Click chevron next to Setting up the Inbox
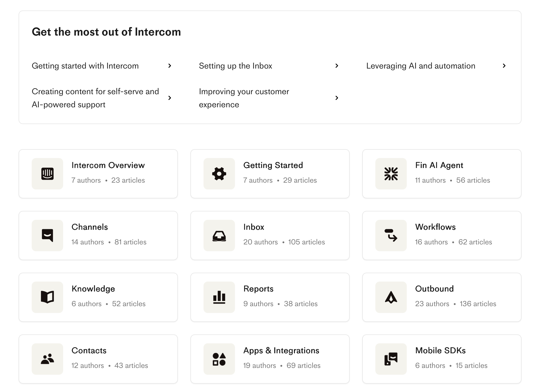The image size is (538, 392). point(337,66)
